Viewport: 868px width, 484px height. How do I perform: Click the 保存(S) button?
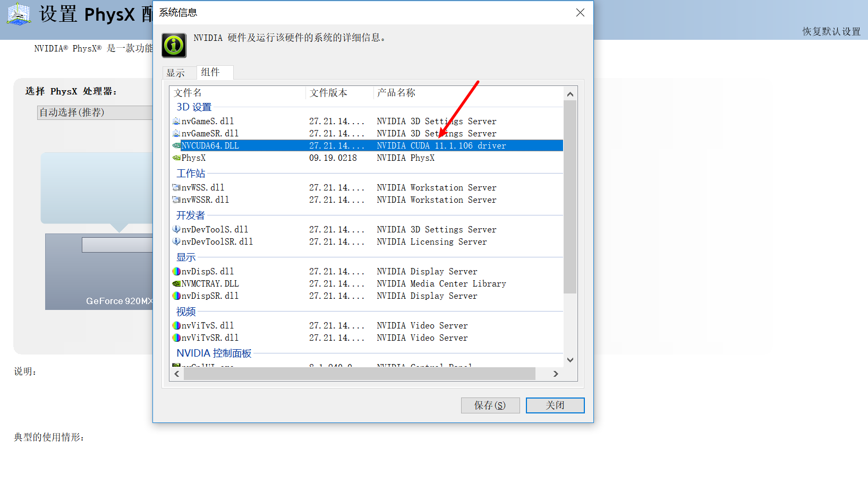tap(490, 405)
